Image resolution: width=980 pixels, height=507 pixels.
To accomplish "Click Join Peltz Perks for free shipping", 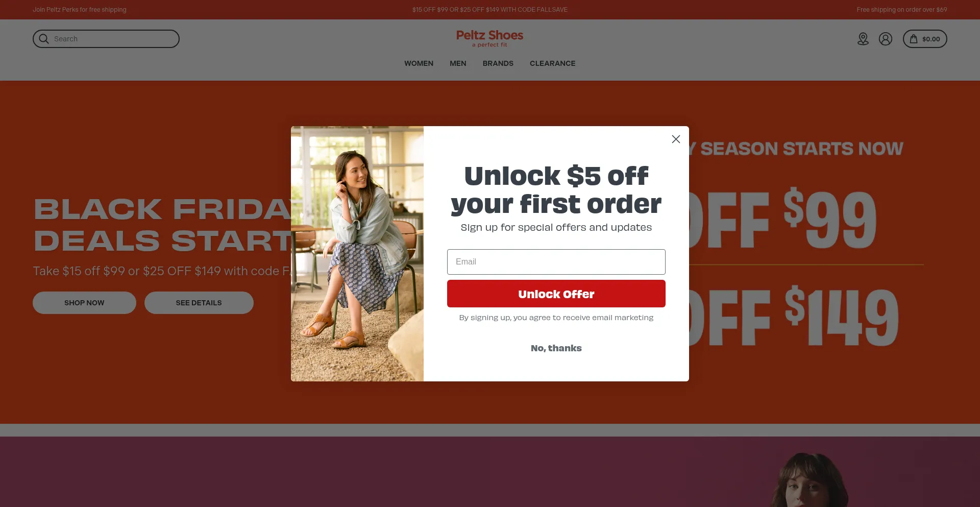I will [x=80, y=10].
